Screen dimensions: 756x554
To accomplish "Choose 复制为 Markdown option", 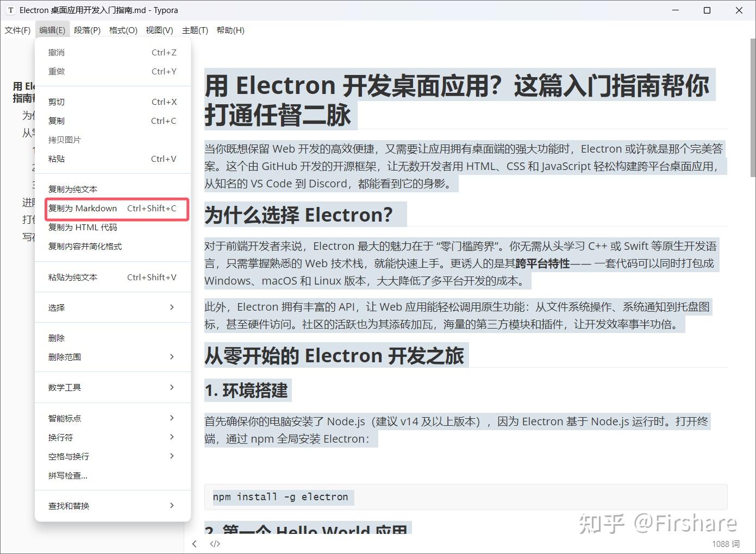I will coord(113,209).
